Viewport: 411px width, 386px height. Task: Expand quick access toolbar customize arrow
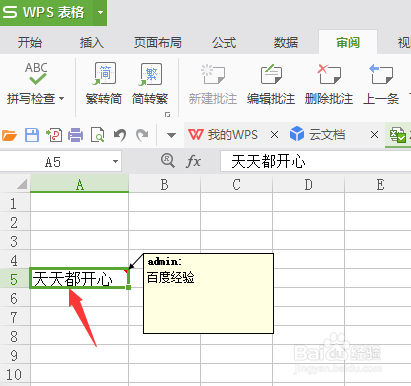[171, 135]
